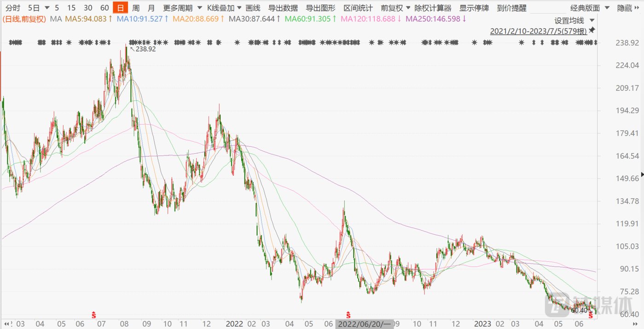This screenshot has width=644, height=329.
Task: Click the 60.40 low price label
Action: 579,311
